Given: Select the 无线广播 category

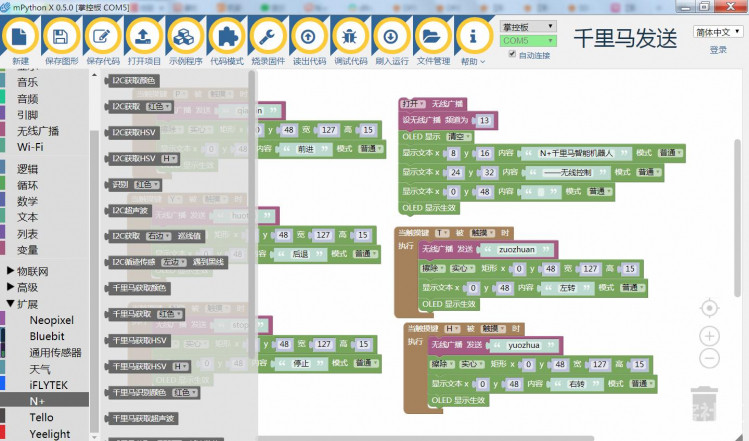Looking at the screenshot, I should (x=38, y=131).
